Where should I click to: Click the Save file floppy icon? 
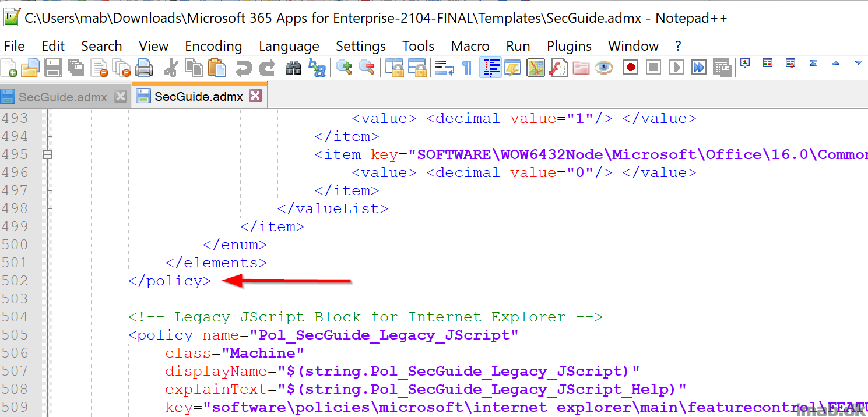[53, 68]
